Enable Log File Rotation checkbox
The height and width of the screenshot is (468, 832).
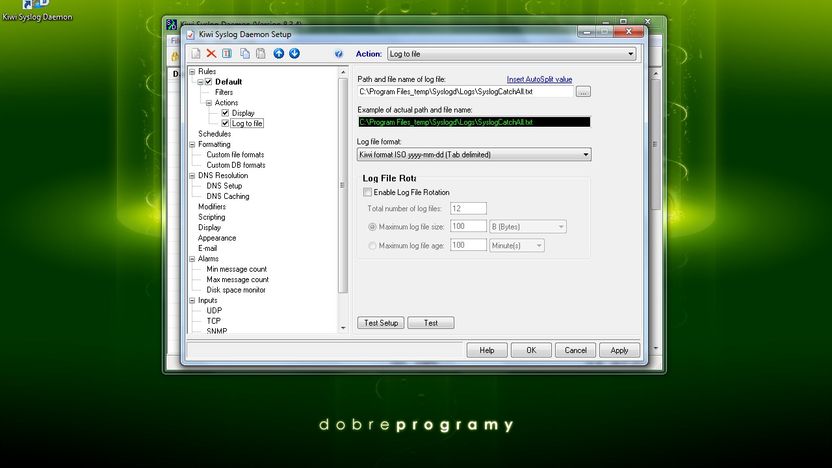pos(367,192)
